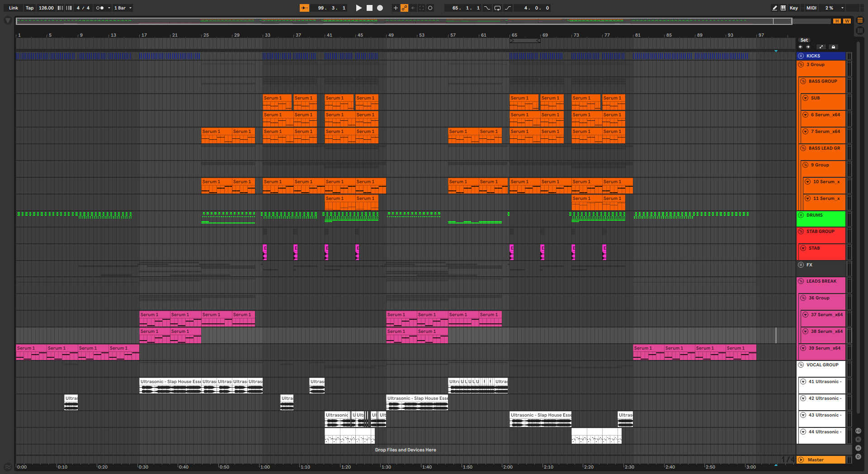Toggle the Punch-In switch icon

click(487, 8)
